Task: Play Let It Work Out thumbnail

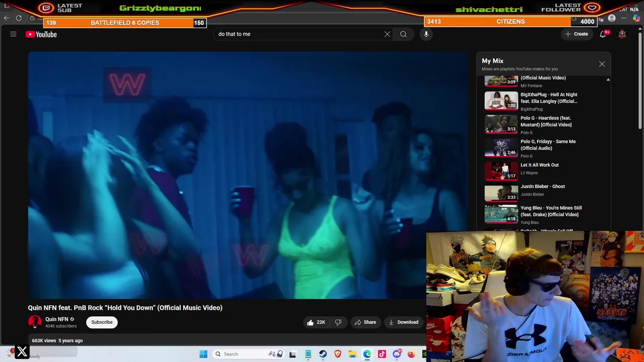Action: pyautogui.click(x=501, y=171)
